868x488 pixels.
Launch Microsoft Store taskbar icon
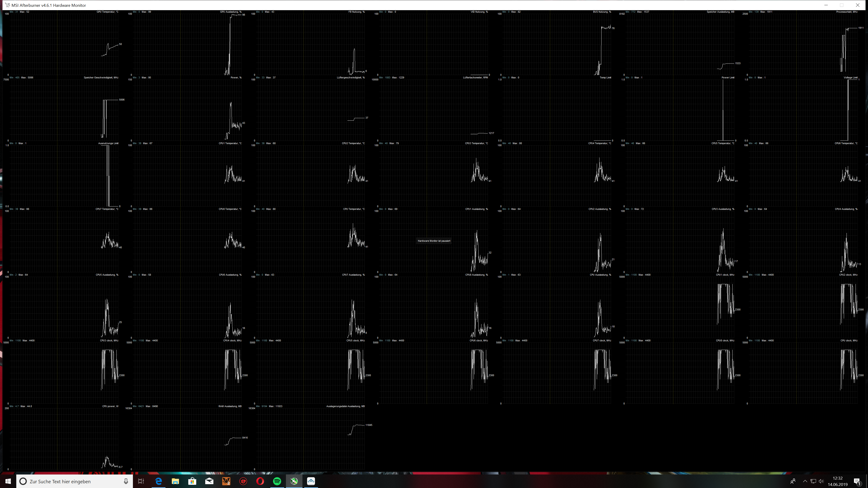coord(192,481)
